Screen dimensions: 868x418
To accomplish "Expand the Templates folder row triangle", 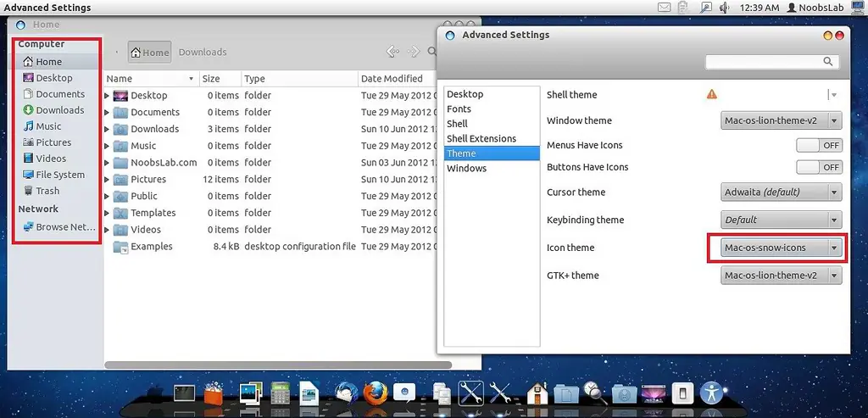I will click(107, 213).
